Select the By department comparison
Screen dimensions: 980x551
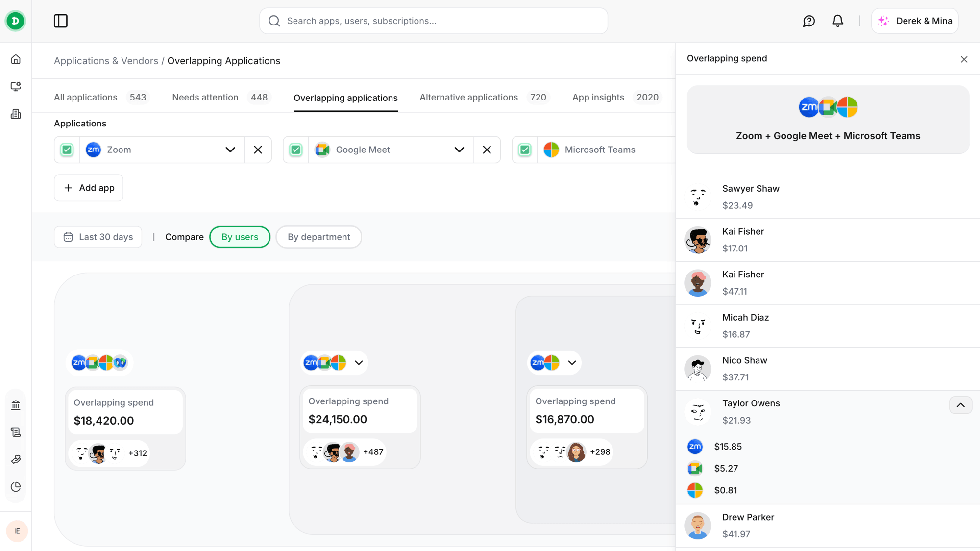click(x=319, y=237)
